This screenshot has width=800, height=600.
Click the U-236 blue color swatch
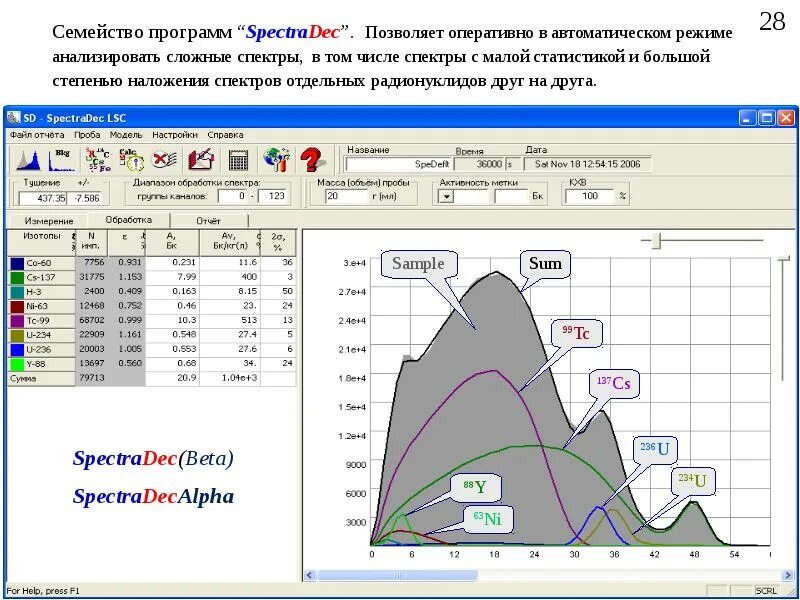click(x=17, y=349)
